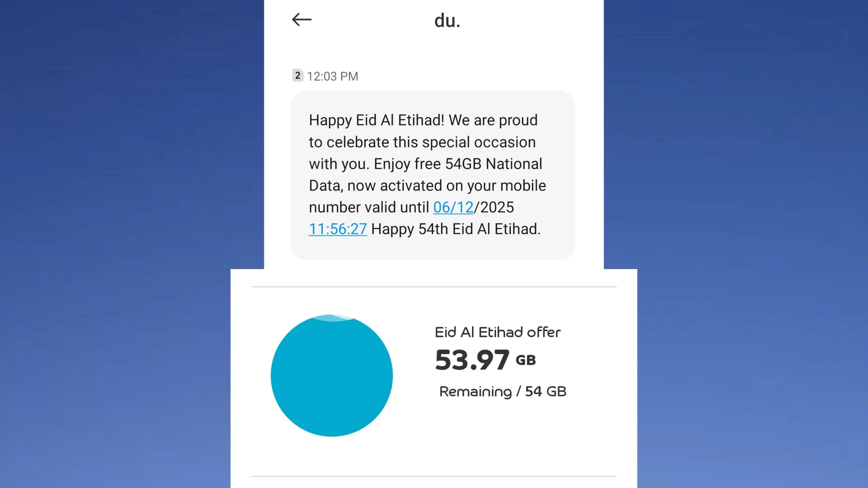This screenshot has height=488, width=868.
Task: Click the 11:56:27 time link
Action: pos(337,229)
